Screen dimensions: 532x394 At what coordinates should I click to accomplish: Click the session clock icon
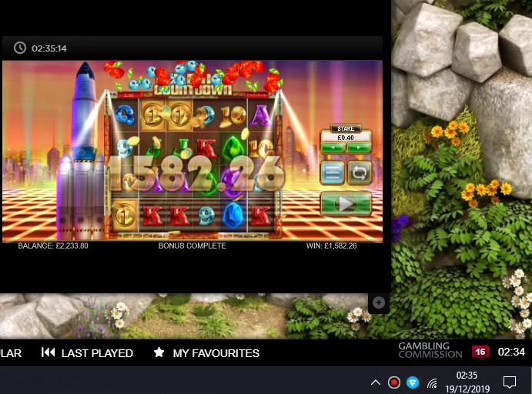(x=20, y=48)
